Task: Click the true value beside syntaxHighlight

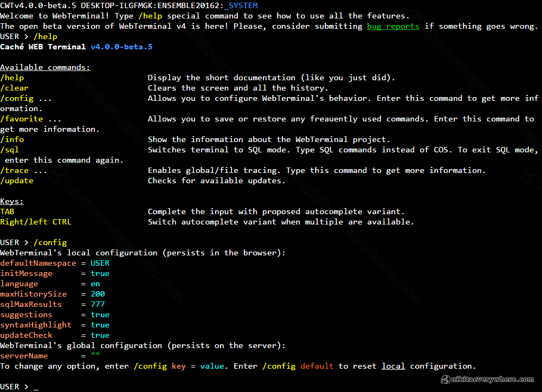Action: tap(100, 325)
